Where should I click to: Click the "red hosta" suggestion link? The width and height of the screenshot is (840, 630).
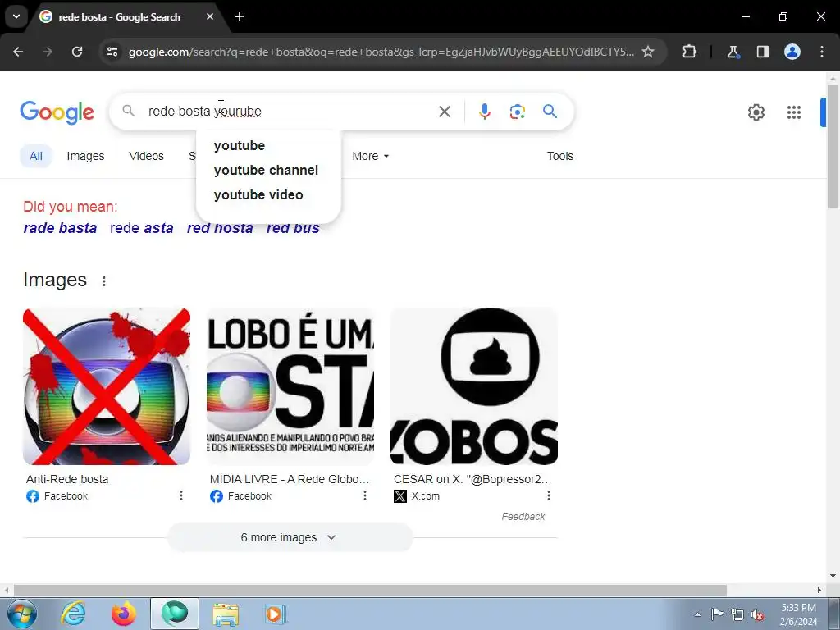pyautogui.click(x=220, y=228)
